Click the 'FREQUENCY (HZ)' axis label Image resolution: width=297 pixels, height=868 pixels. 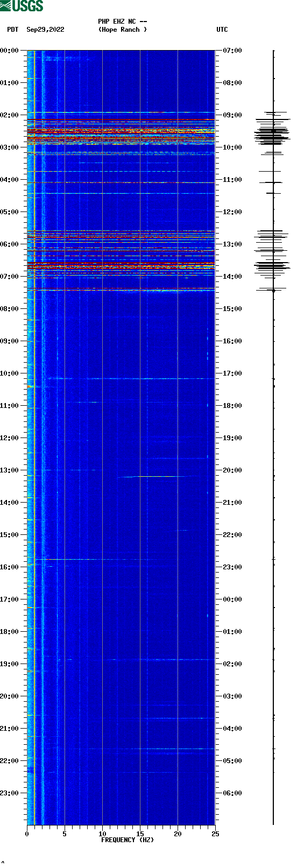click(x=128, y=840)
